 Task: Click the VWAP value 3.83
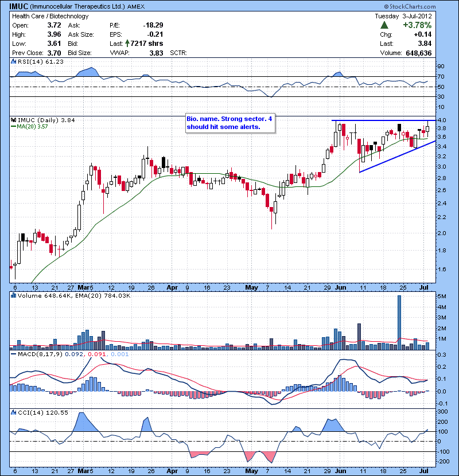point(157,53)
